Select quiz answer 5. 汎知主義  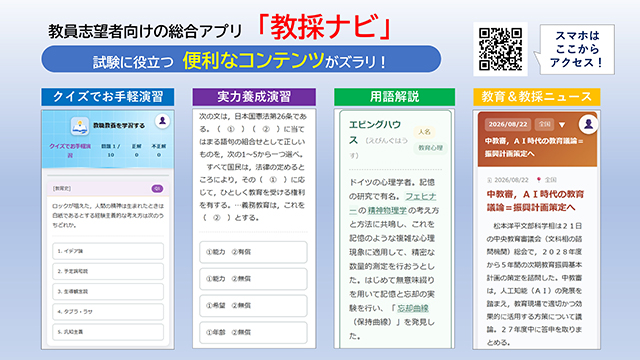tap(108, 332)
